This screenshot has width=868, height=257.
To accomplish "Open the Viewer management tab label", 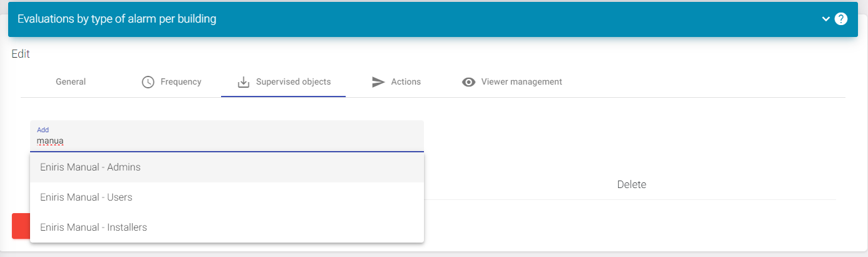I will (x=521, y=82).
